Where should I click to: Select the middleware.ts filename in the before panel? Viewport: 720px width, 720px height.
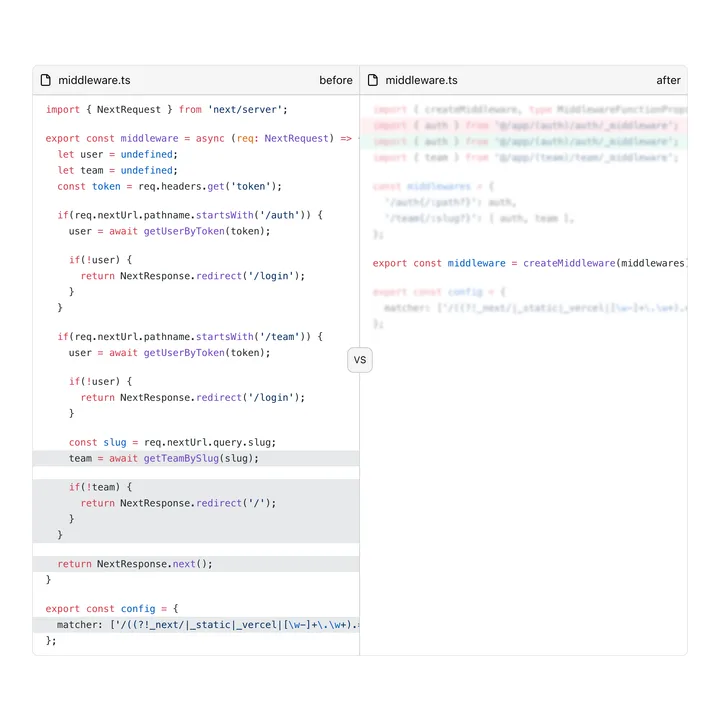tap(94, 80)
